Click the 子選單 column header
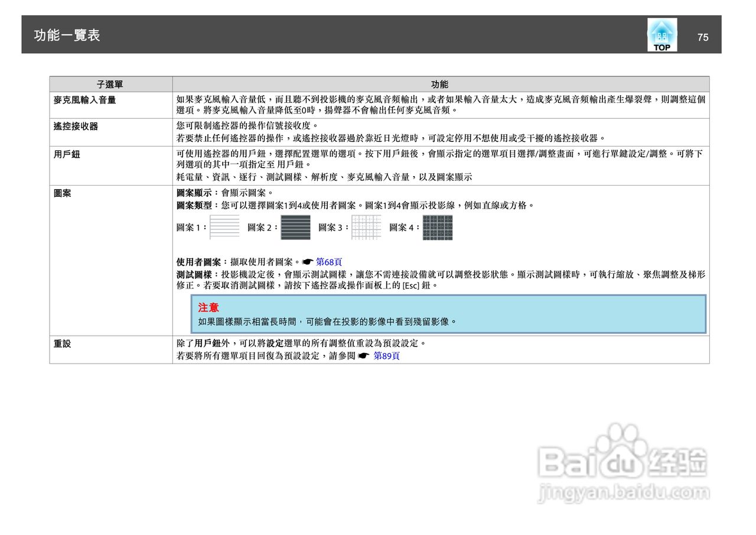756x535 pixels. point(110,85)
